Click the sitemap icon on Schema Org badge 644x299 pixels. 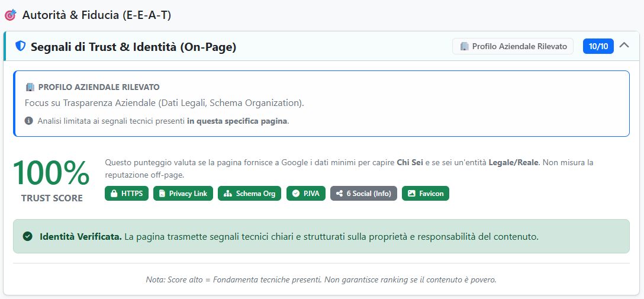[227, 194]
